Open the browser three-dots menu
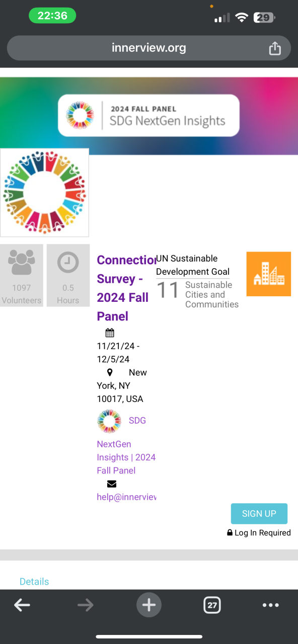 (x=270, y=605)
